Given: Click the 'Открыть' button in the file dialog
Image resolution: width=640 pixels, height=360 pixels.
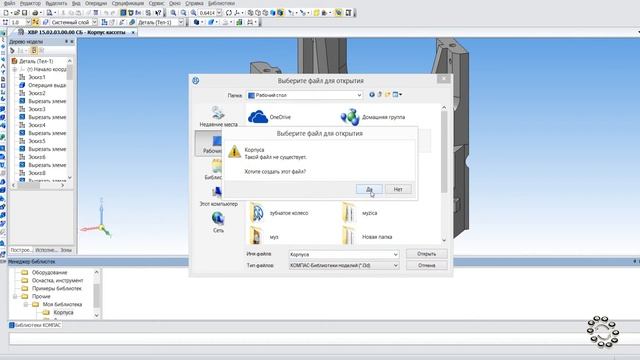Looking at the screenshot, I should pos(427,254).
